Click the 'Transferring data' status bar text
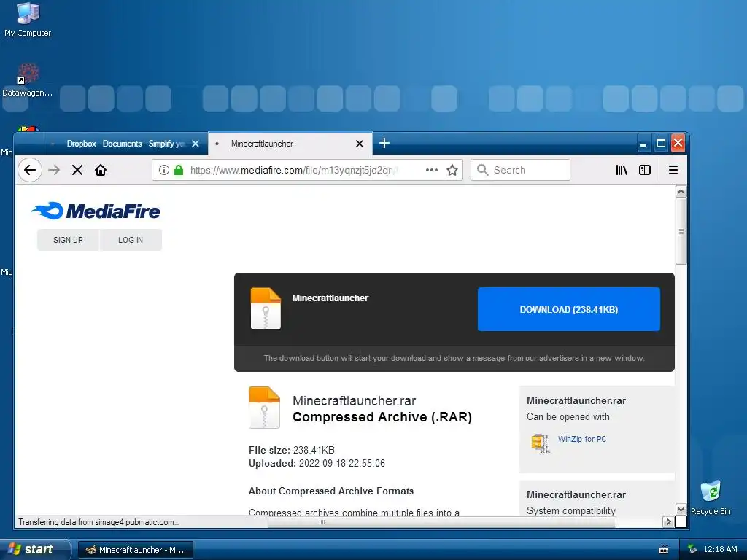This screenshot has width=747, height=560. pos(98,522)
